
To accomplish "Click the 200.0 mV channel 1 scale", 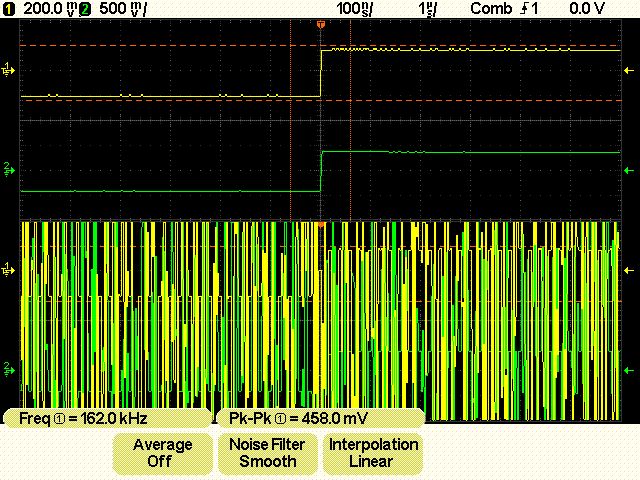I will [49, 9].
